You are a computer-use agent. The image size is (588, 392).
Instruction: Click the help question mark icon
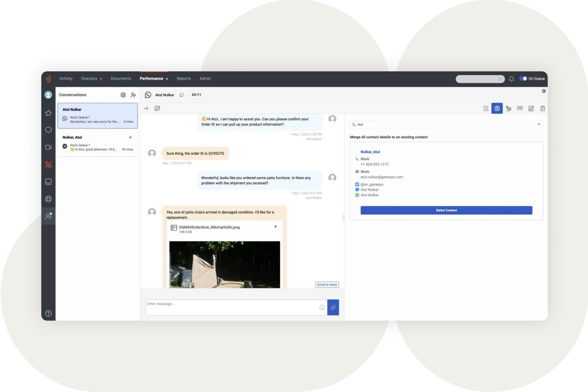[x=48, y=314]
